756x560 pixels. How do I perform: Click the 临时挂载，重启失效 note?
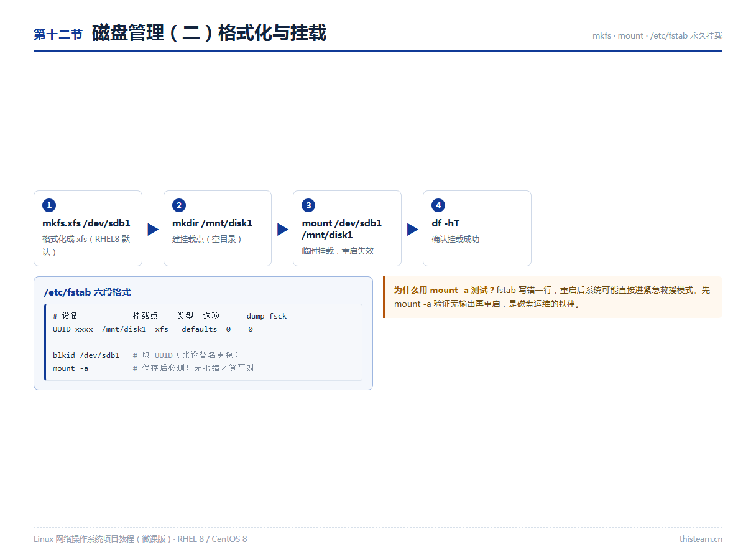338,251
